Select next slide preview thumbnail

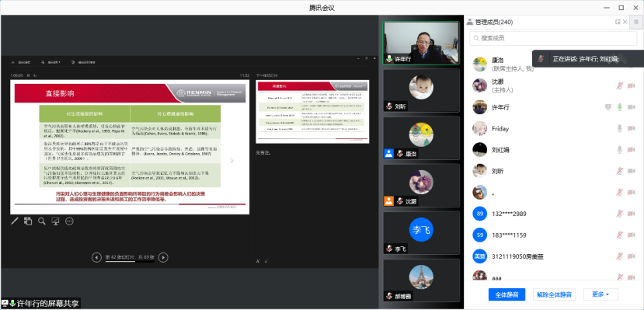[x=312, y=112]
